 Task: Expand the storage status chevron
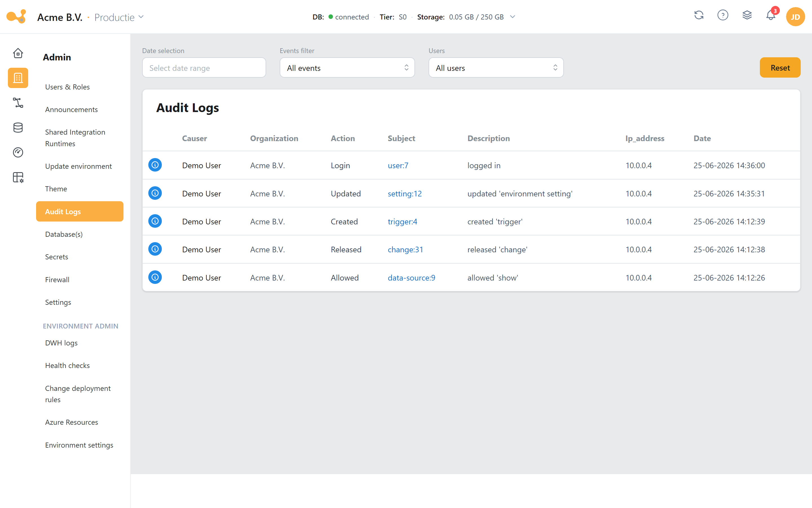point(512,17)
